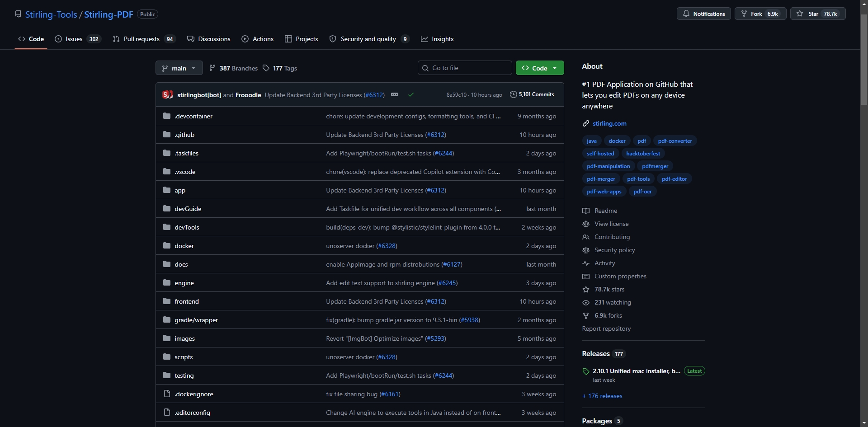This screenshot has width=868, height=427.
Task: Click the frontend folder icon
Action: (167, 301)
